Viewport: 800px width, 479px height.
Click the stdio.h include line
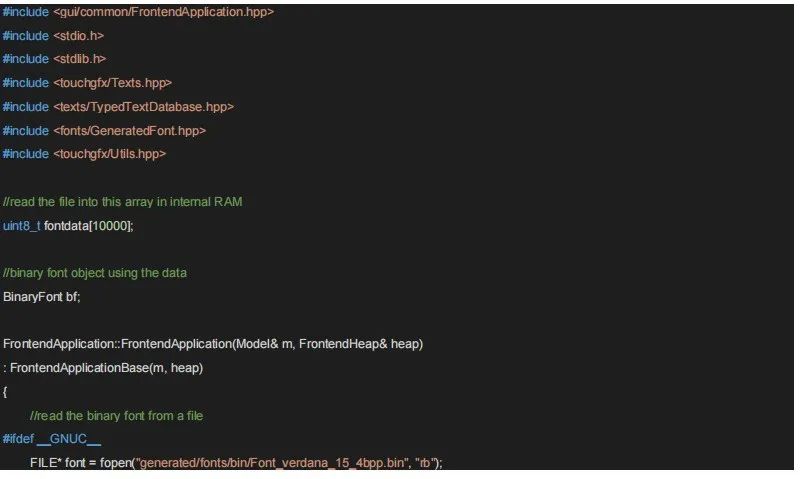pos(53,36)
